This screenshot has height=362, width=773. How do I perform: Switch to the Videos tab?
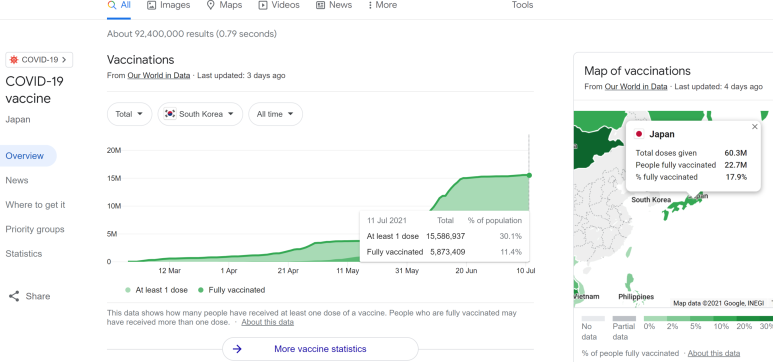click(x=279, y=5)
